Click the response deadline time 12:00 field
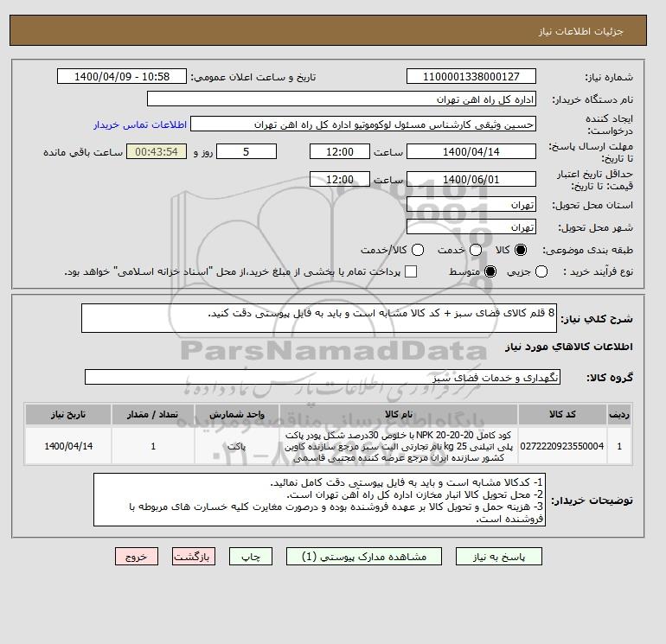666x644 pixels. (340, 151)
